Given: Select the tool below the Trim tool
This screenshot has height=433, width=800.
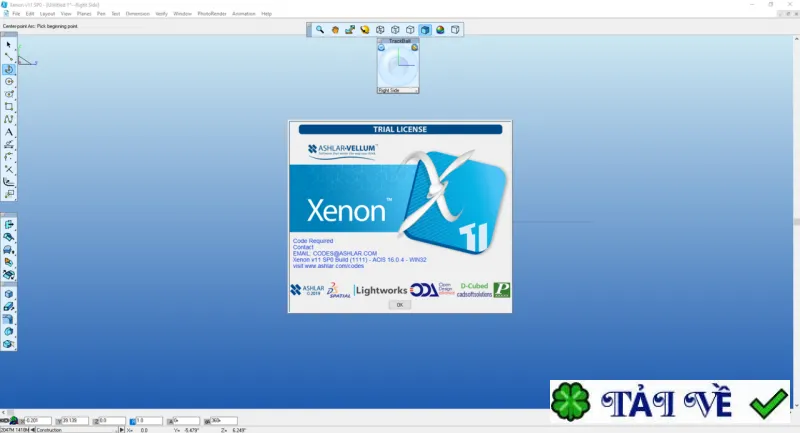Looking at the screenshot, I should [9, 182].
